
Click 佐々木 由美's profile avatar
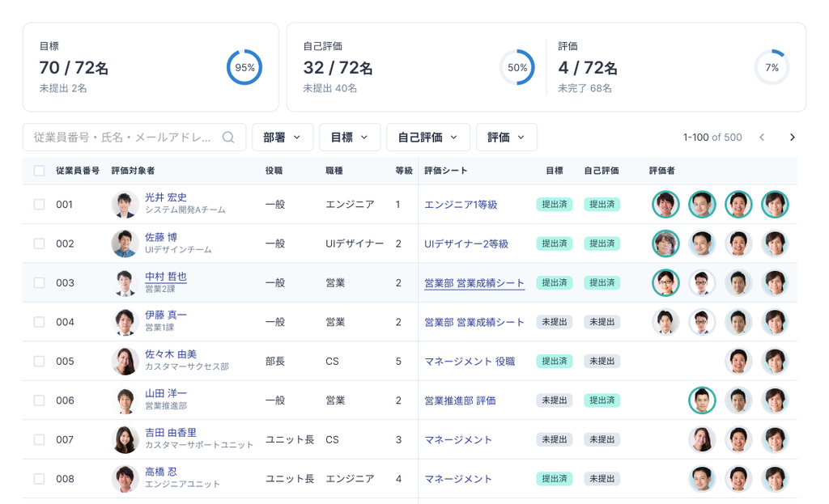pyautogui.click(x=125, y=362)
